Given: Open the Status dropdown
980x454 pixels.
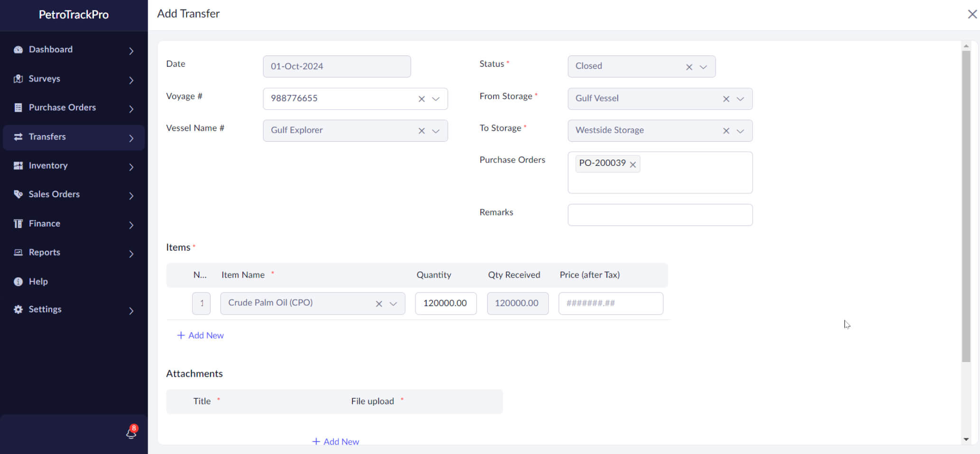Looking at the screenshot, I should 703,67.
